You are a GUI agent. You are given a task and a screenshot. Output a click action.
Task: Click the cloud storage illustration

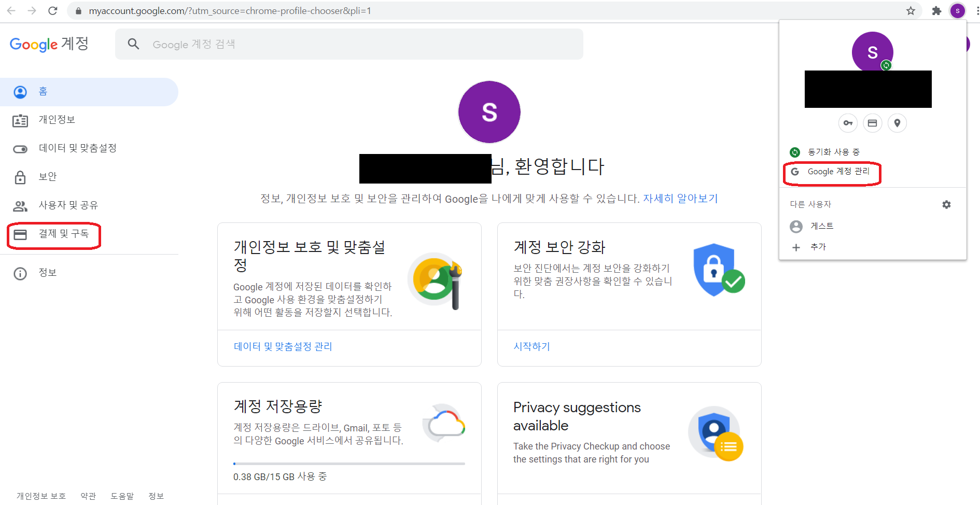pyautogui.click(x=444, y=423)
